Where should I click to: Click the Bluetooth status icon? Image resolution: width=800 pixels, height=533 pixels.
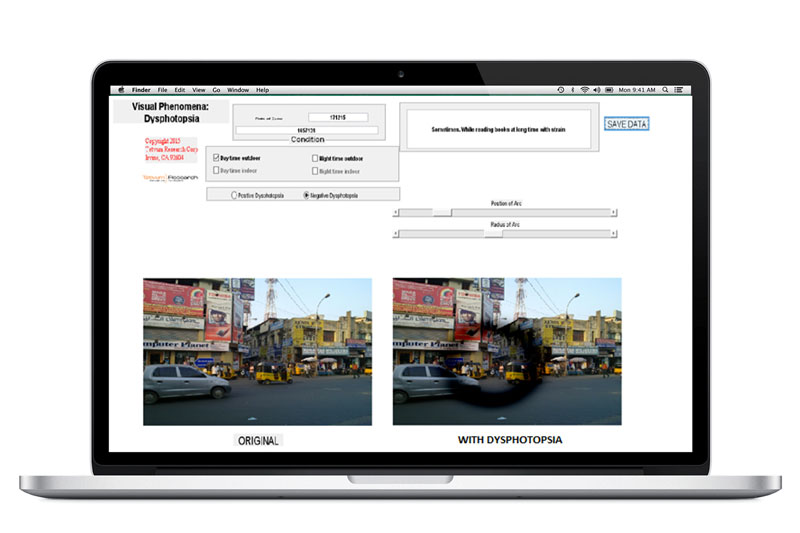point(571,90)
